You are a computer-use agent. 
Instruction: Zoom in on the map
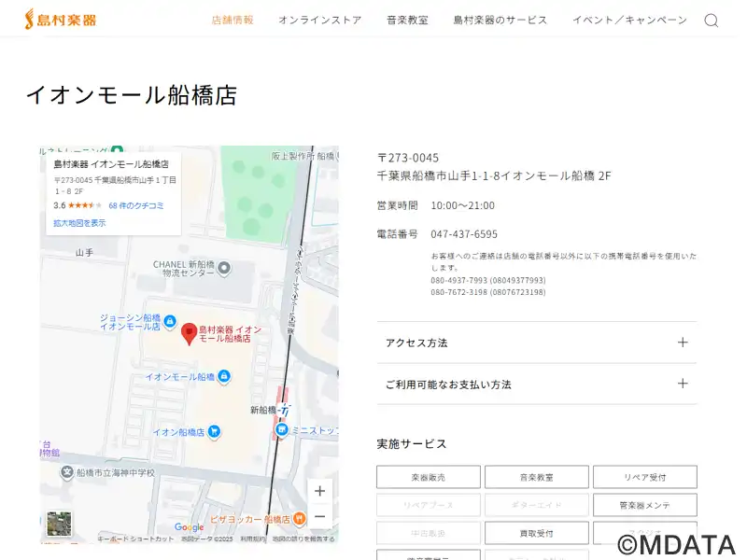319,491
